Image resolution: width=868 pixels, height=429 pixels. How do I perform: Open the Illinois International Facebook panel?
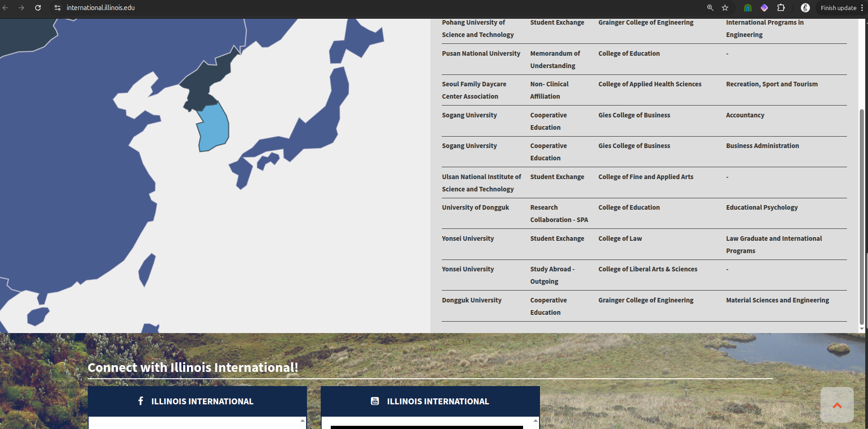point(197,401)
